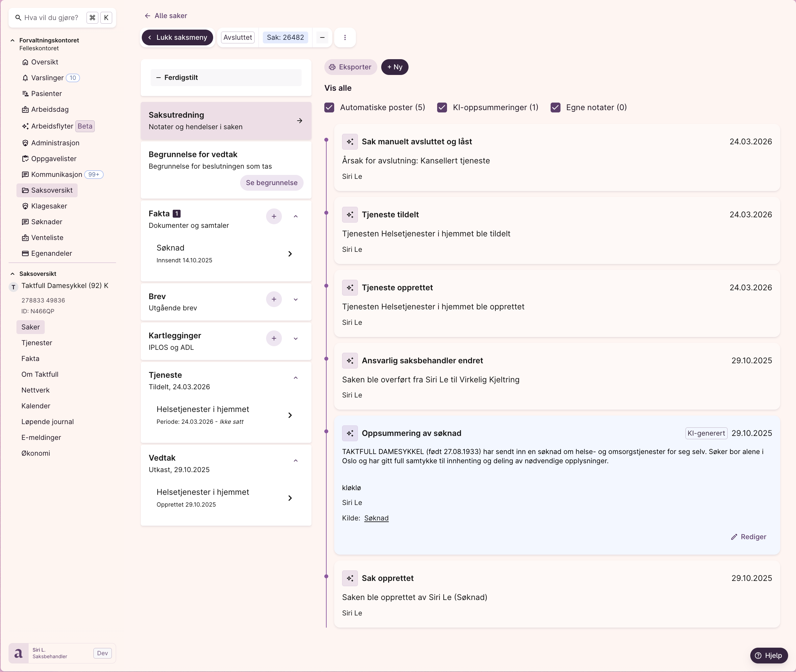Screen dimensions: 796x672
Task: Toggle the Egne notater checkbox
Action: click(x=555, y=108)
